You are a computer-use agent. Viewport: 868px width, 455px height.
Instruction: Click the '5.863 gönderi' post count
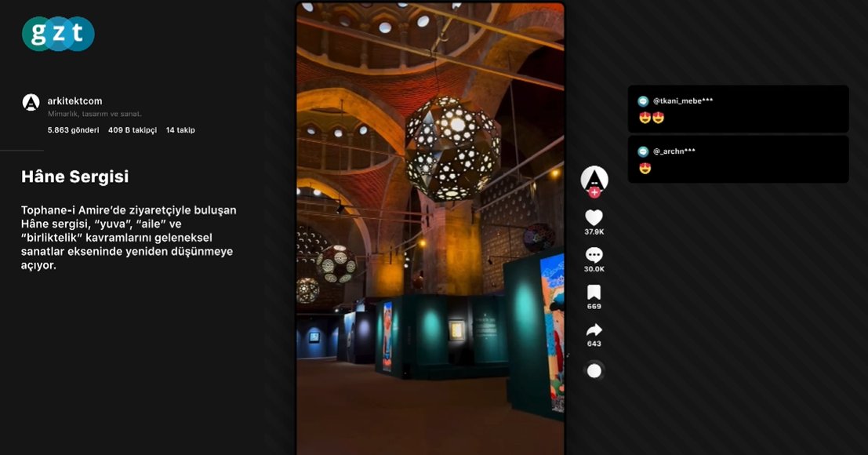coord(73,130)
